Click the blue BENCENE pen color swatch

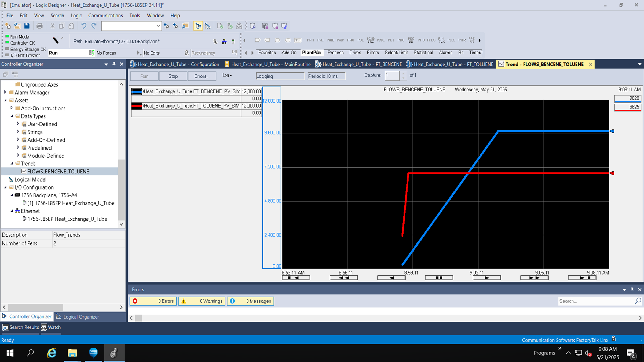tap(137, 92)
